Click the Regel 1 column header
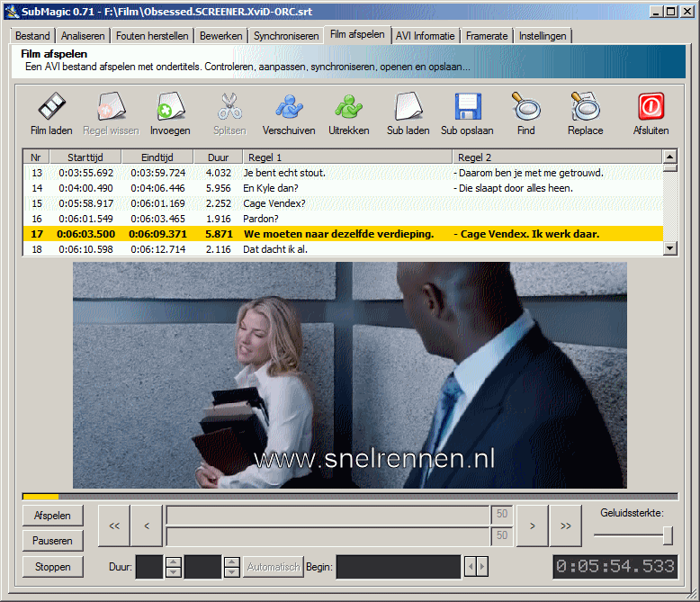 (x=347, y=157)
